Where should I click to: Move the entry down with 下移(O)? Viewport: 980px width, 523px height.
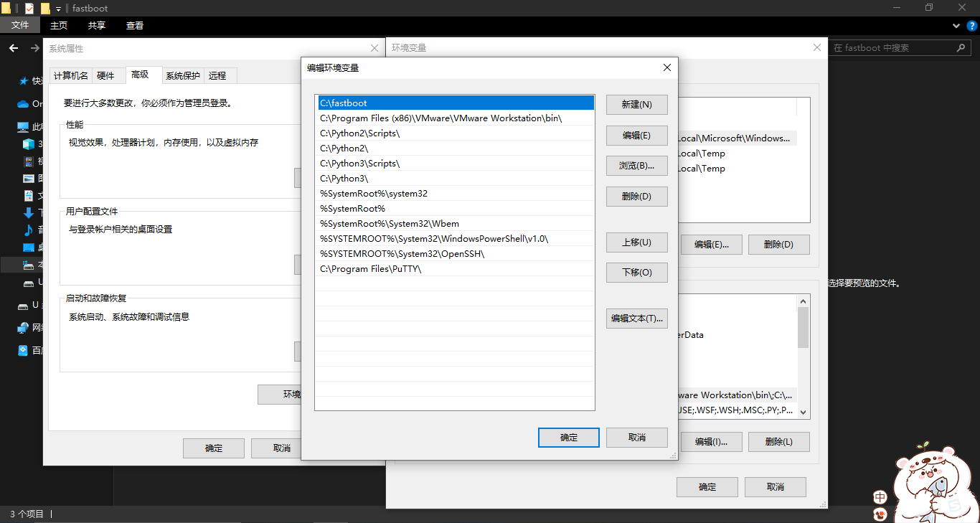(637, 273)
